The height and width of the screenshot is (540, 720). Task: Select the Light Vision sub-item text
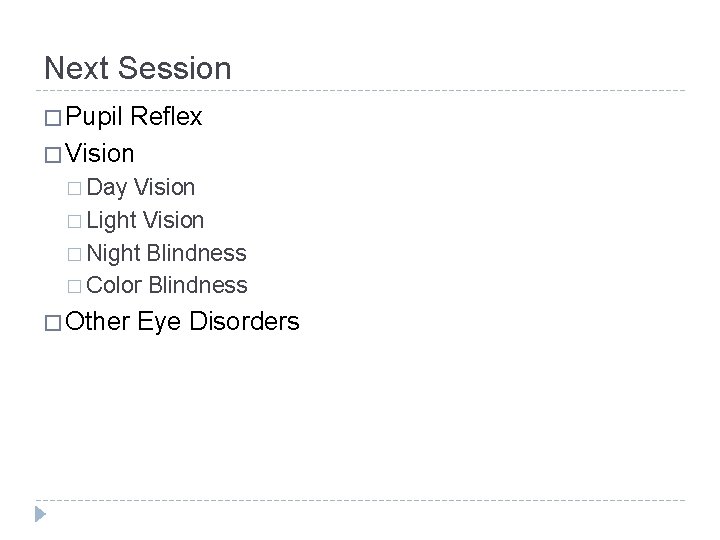click(146, 220)
